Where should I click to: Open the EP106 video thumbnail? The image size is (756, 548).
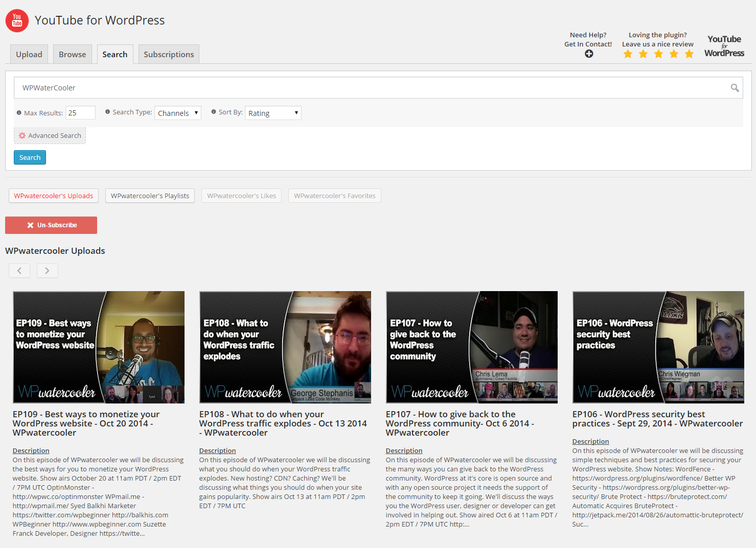(658, 347)
